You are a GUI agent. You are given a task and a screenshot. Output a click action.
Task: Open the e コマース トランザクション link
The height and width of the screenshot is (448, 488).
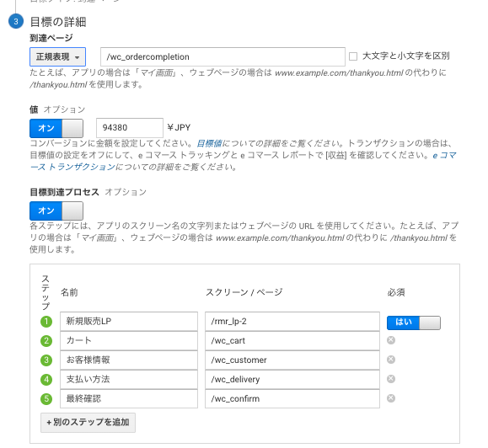243,161
